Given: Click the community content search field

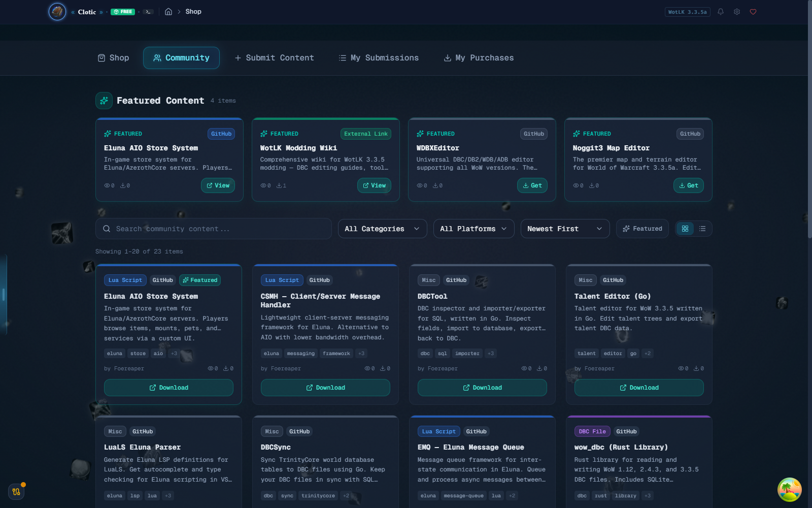Looking at the screenshot, I should click(x=213, y=229).
